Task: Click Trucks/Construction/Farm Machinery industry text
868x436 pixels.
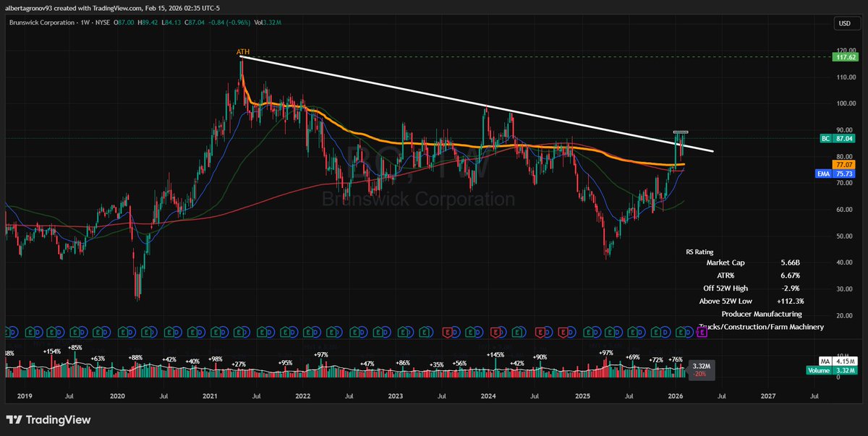Action: coord(762,328)
